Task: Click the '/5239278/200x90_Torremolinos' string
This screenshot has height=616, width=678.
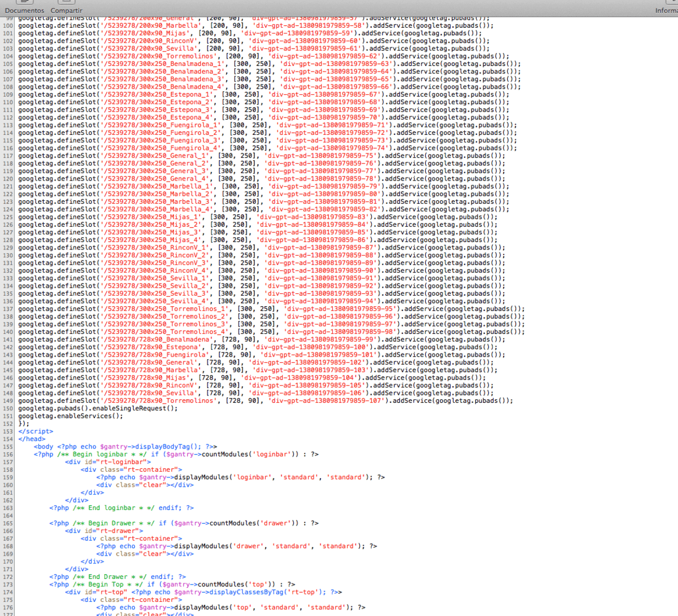Action: click(160, 56)
